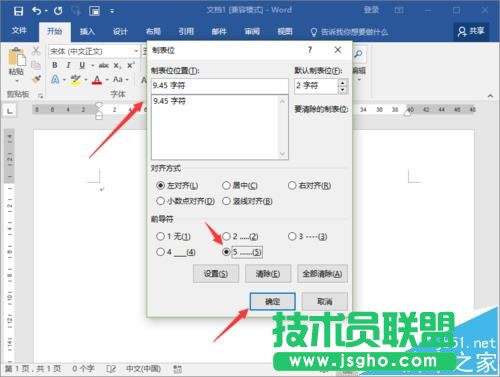
Task: Apply Subscript formatting
Action: point(117,66)
